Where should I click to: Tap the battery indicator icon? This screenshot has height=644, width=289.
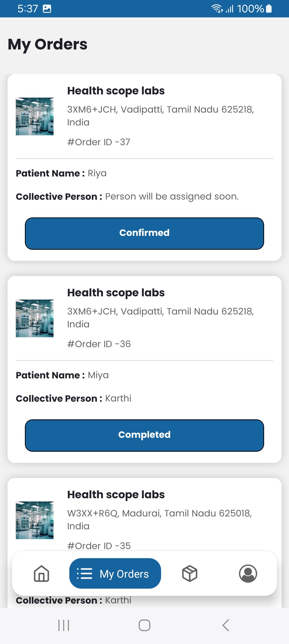click(269, 9)
